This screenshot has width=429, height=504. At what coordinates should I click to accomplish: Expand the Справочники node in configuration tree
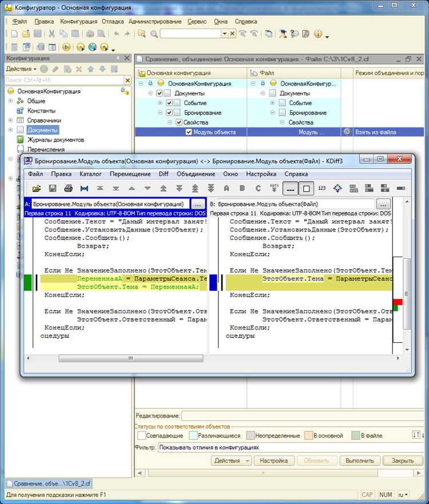click(10, 121)
